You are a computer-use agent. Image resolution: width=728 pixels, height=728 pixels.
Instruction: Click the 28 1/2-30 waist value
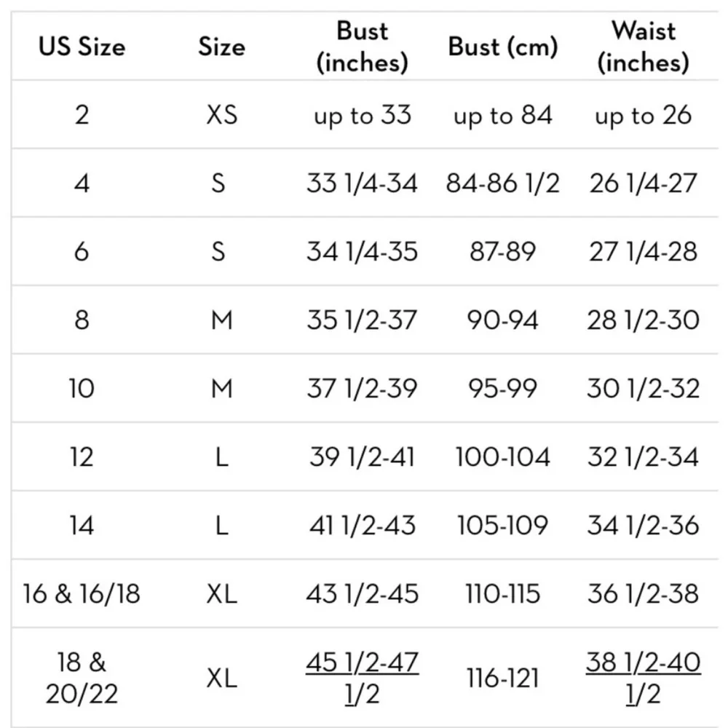pyautogui.click(x=643, y=320)
